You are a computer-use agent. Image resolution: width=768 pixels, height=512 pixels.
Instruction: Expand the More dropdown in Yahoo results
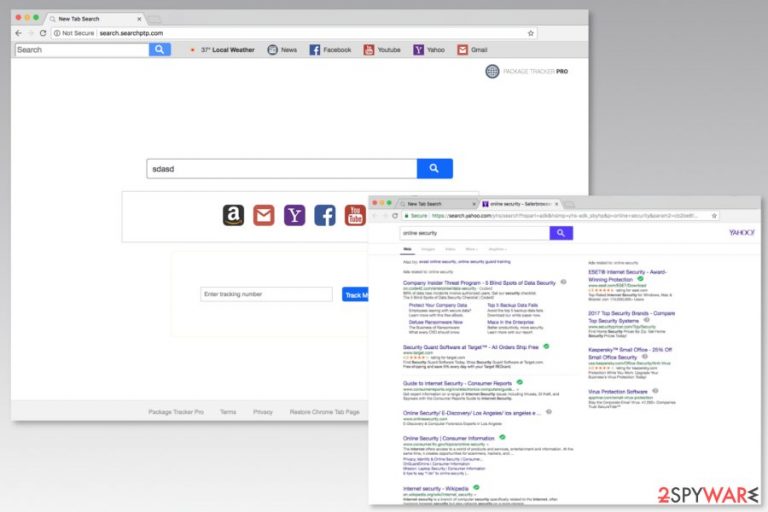[x=472, y=249]
